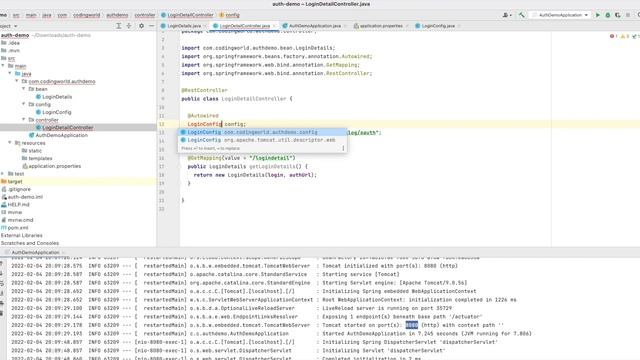Open application.properties in project tree
The height and width of the screenshot is (360, 640).
(51, 166)
